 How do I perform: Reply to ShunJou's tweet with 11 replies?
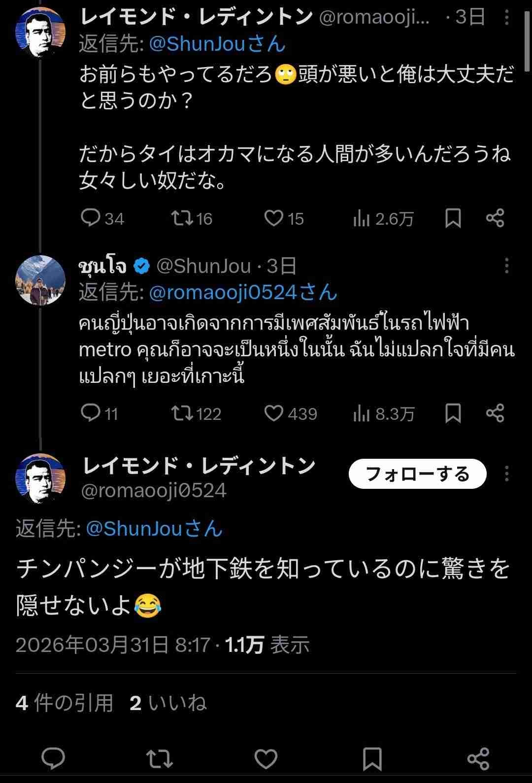click(91, 413)
